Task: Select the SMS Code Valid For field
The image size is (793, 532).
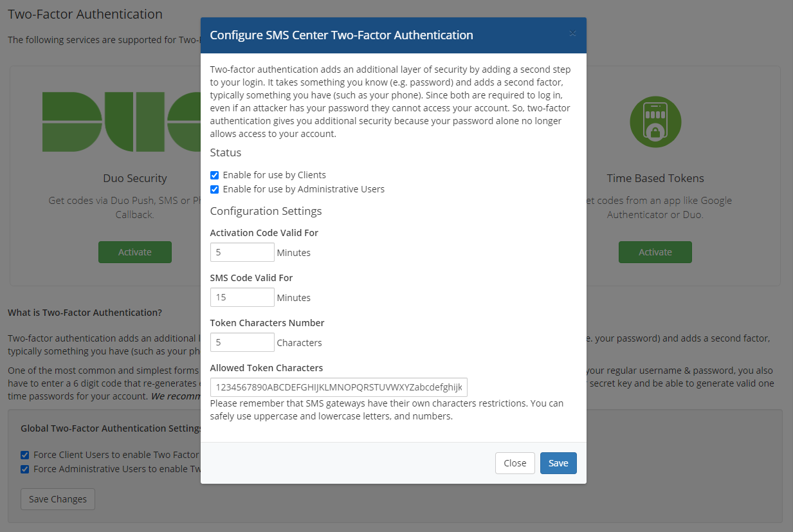Action: pyautogui.click(x=242, y=297)
